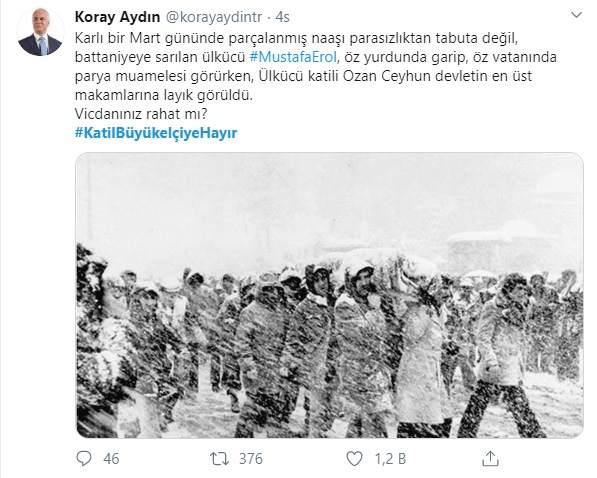
Task: Click the text line "makamlarına layık görüldü."
Action: (164, 95)
